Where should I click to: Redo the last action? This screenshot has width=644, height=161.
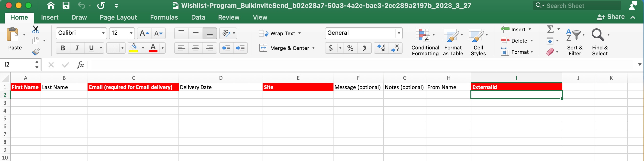pos(101,5)
